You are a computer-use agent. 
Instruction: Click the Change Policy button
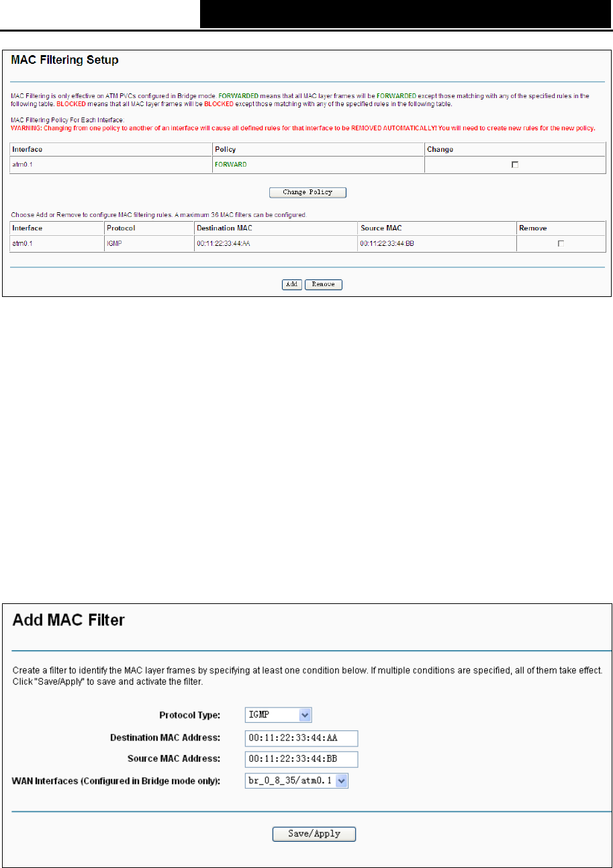[x=308, y=192]
